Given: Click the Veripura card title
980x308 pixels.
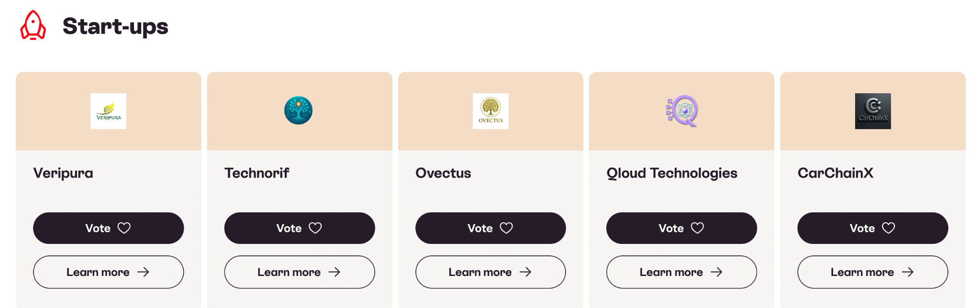Looking at the screenshot, I should click(x=63, y=173).
